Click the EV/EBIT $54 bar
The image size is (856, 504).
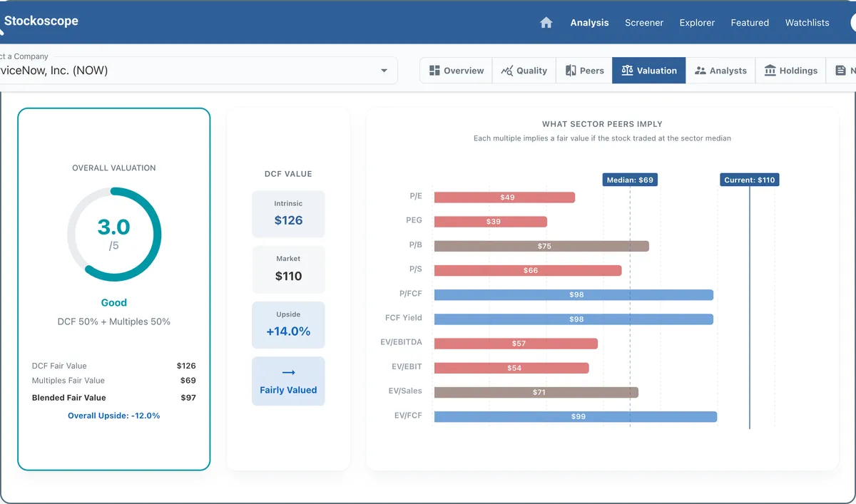[511, 368]
